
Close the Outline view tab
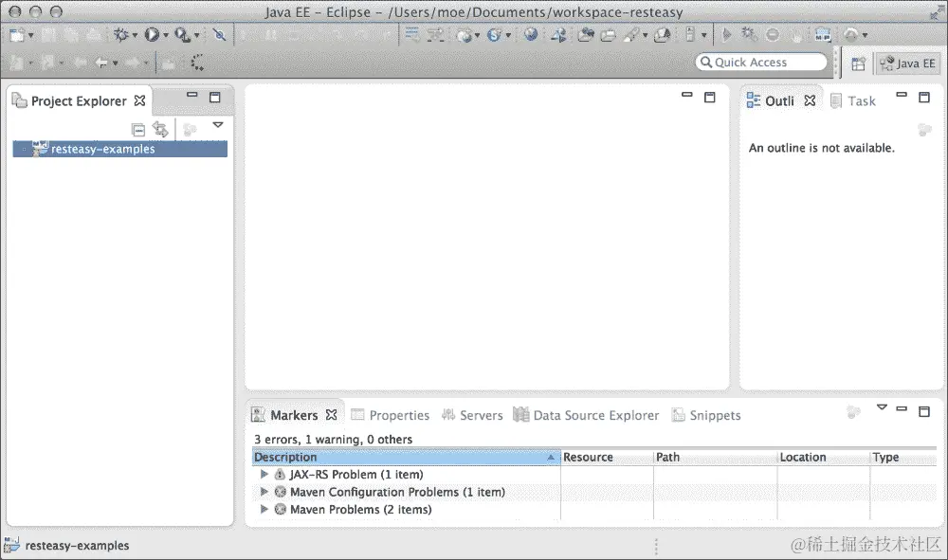click(x=811, y=100)
